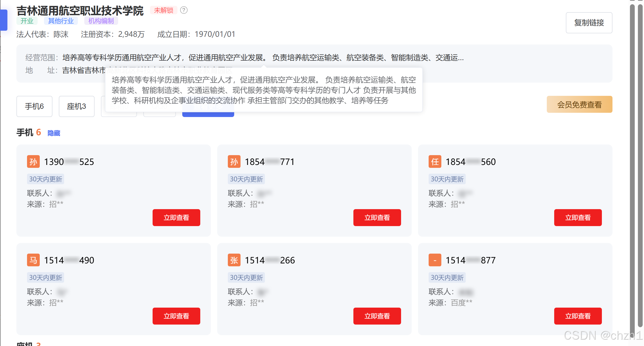Click the 未解锁 status badge

163,10
